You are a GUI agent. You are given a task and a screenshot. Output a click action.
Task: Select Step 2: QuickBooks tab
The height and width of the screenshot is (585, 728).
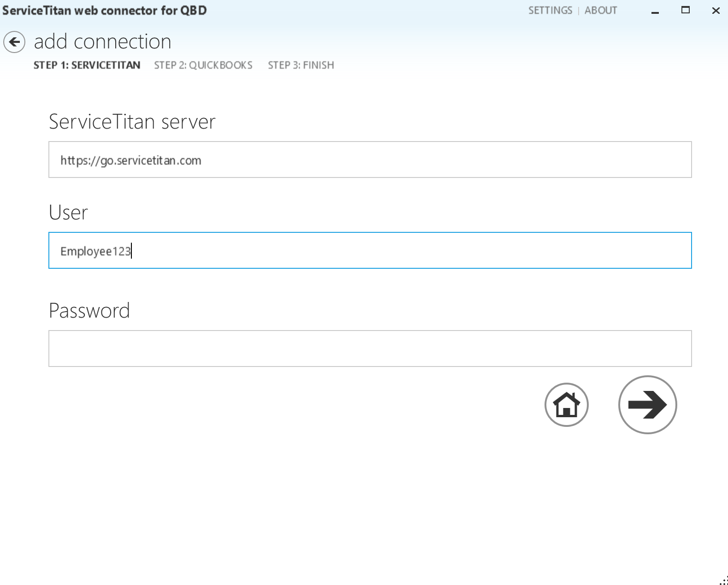203,65
